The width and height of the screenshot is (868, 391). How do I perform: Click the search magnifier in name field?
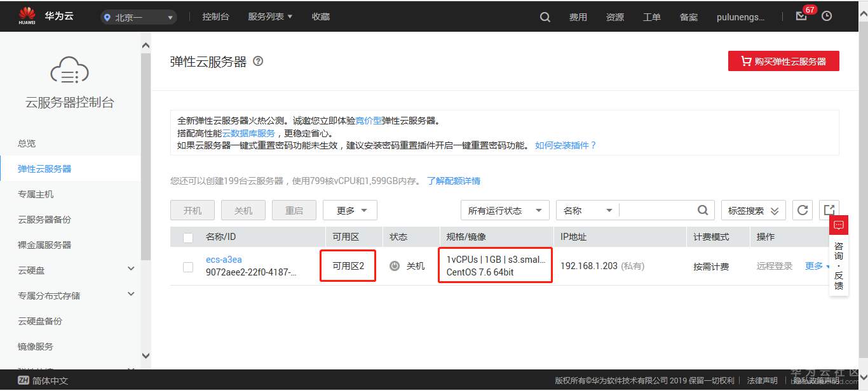(703, 210)
